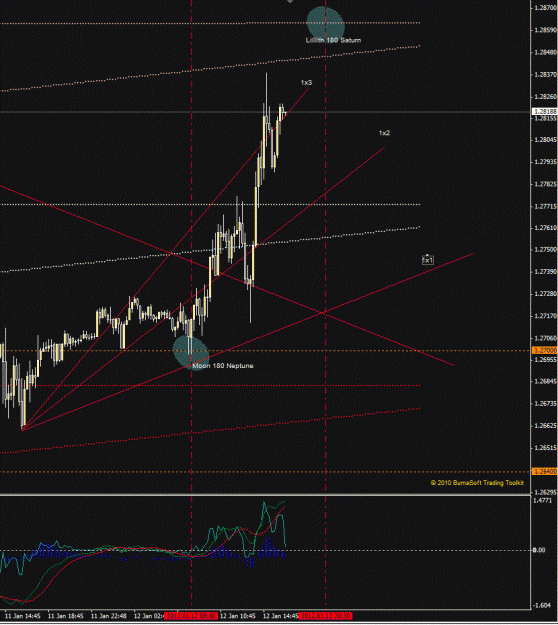Click the 1.27825 price axis value
This screenshot has width=558, height=625.
click(x=545, y=184)
